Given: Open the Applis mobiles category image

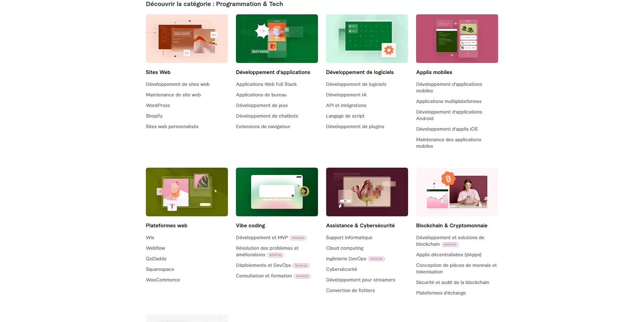Looking at the screenshot, I should pos(457,39).
